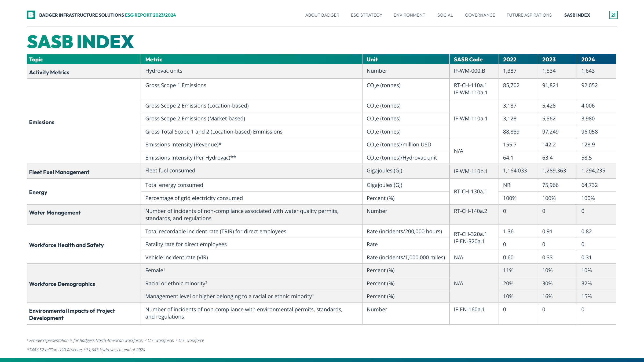Select the 92,052 value for 2024

[x=589, y=85]
